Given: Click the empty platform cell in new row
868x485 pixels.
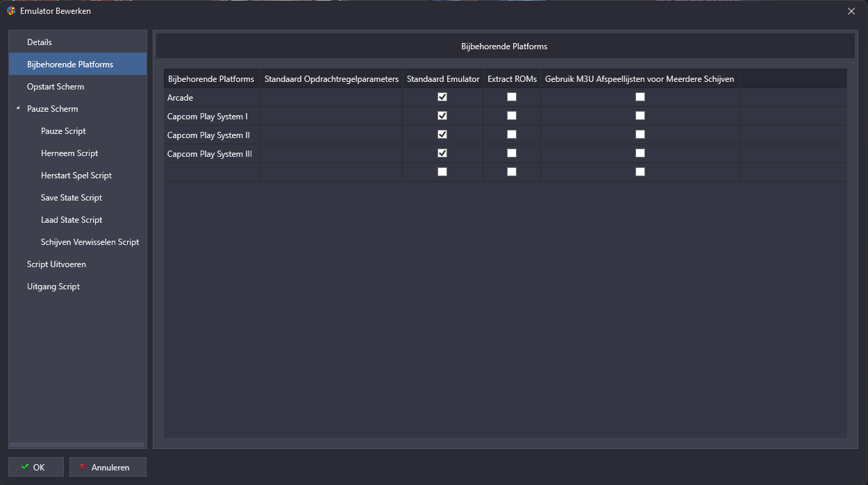Looking at the screenshot, I should [x=212, y=173].
